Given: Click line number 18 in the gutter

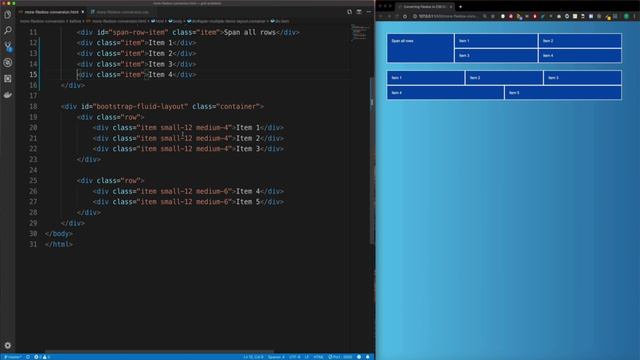Looking at the screenshot, I should [x=33, y=107].
